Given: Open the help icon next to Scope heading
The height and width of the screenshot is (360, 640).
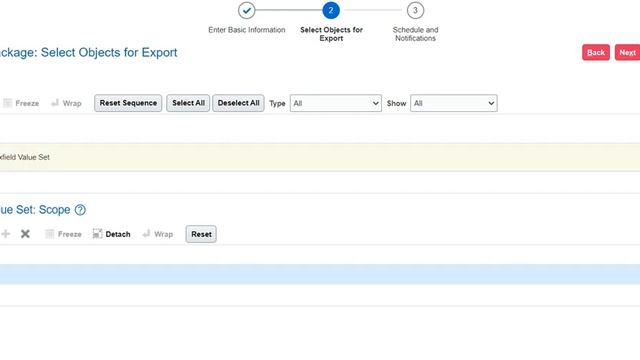Looking at the screenshot, I should tap(80, 210).
